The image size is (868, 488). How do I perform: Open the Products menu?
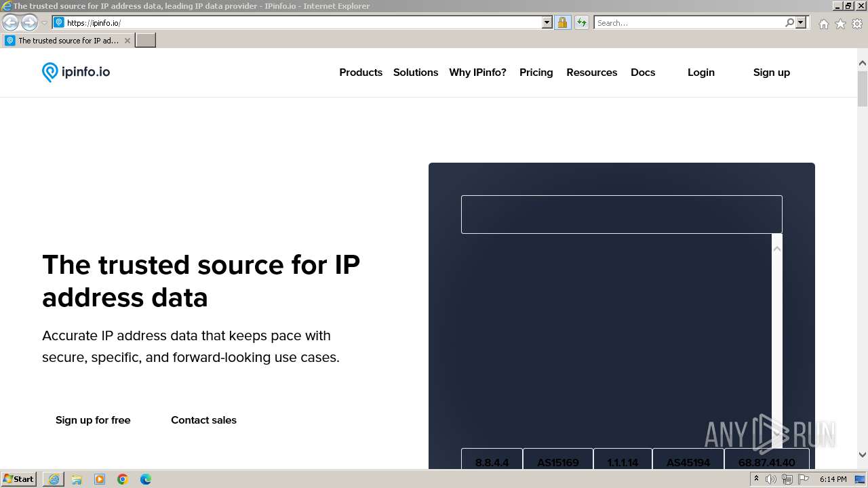click(x=361, y=73)
